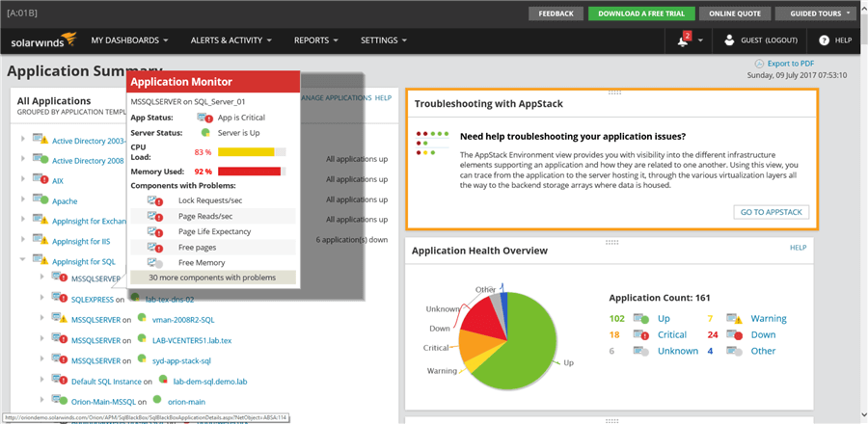This screenshot has height=424, width=868.
Task: Click the Apache up status icon
Action: [41, 199]
